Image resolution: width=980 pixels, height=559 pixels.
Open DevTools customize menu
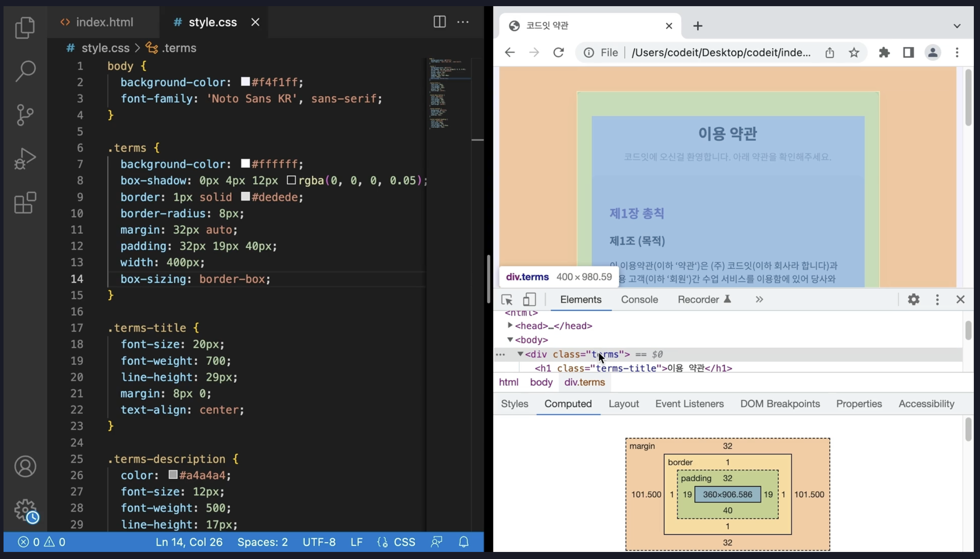point(937,299)
